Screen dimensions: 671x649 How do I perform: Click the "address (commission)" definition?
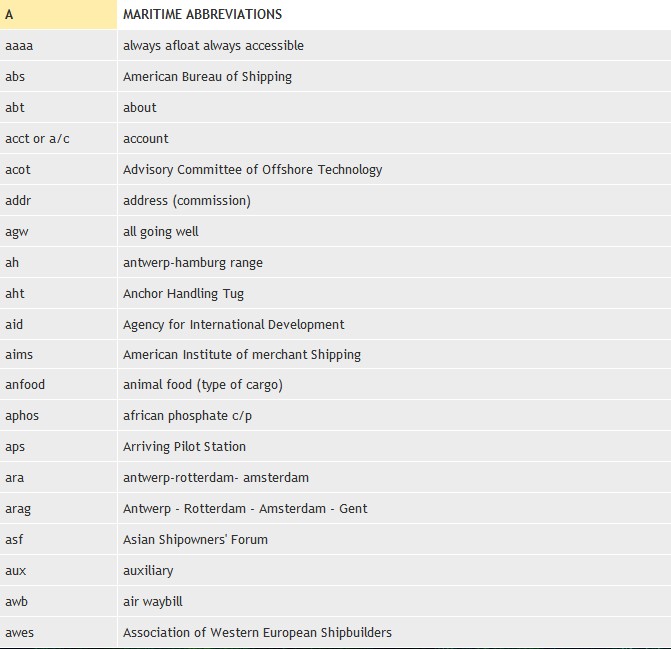pos(186,200)
